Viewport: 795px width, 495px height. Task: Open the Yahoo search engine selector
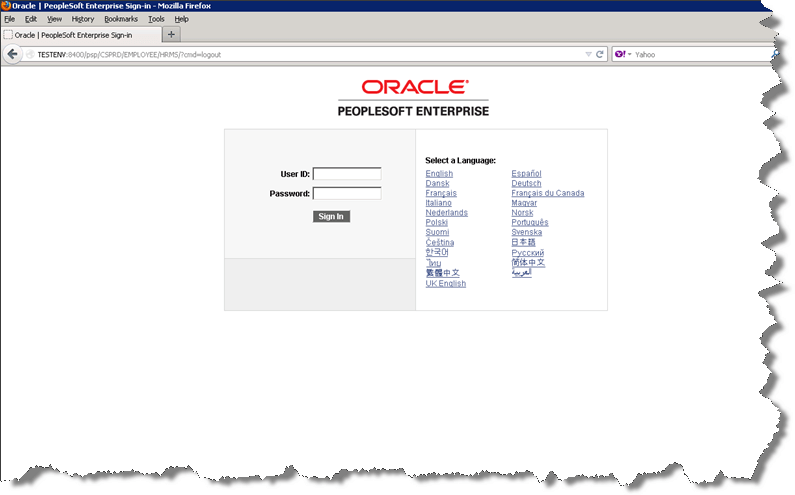click(623, 54)
